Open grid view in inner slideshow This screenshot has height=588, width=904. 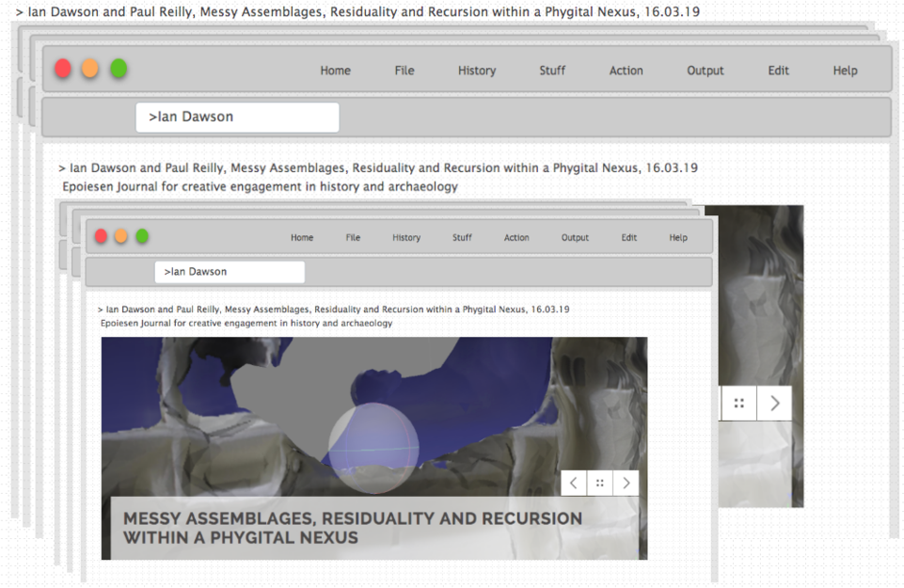click(599, 483)
